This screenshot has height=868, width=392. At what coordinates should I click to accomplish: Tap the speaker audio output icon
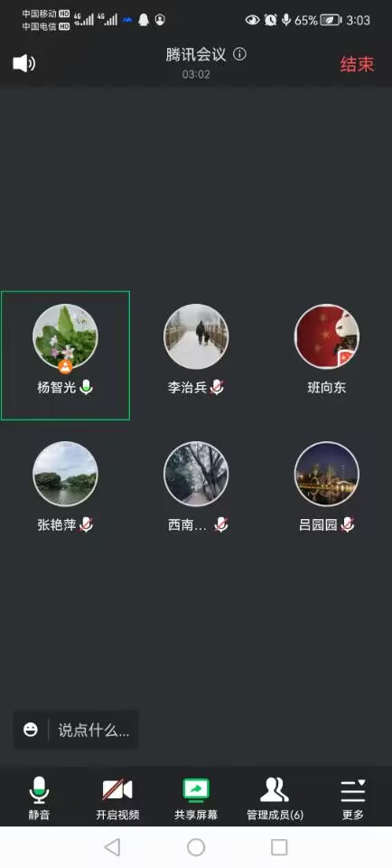(23, 63)
